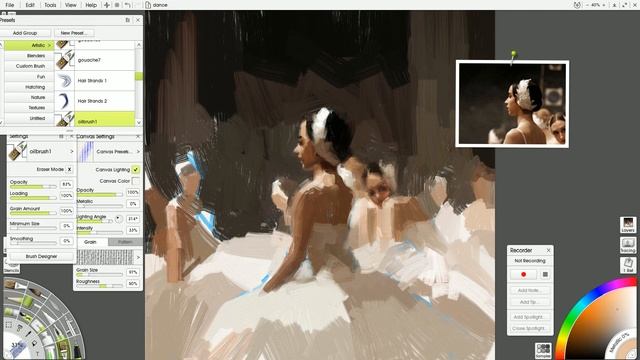Select the text tool in tool picker
Viewport: 640px width, 360px height.
(38, 353)
